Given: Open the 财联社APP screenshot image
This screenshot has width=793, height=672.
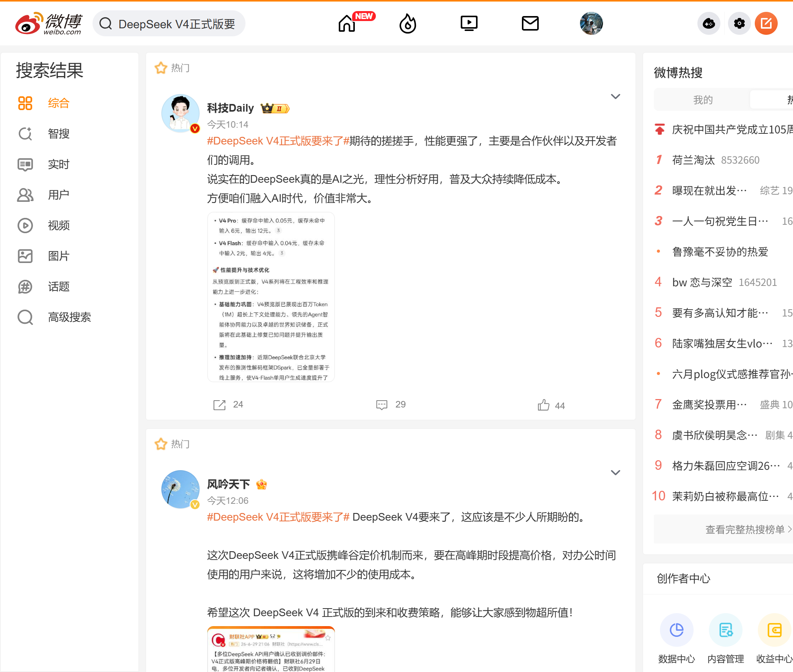Looking at the screenshot, I should click(x=271, y=649).
